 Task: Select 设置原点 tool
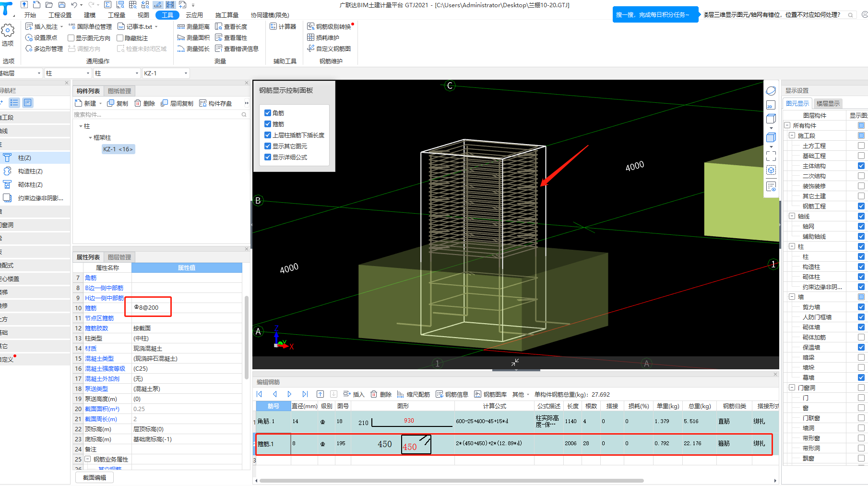[41, 37]
